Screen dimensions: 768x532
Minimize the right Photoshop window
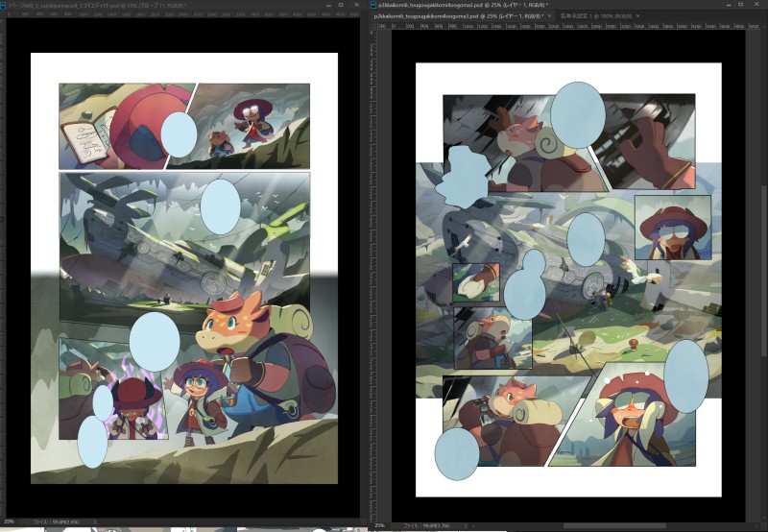pos(730,5)
